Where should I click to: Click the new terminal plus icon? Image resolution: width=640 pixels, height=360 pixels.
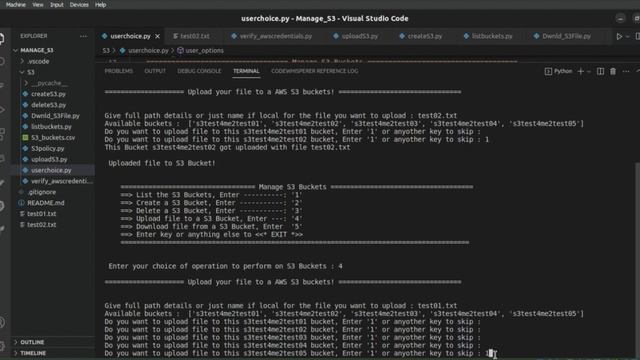[x=580, y=71]
